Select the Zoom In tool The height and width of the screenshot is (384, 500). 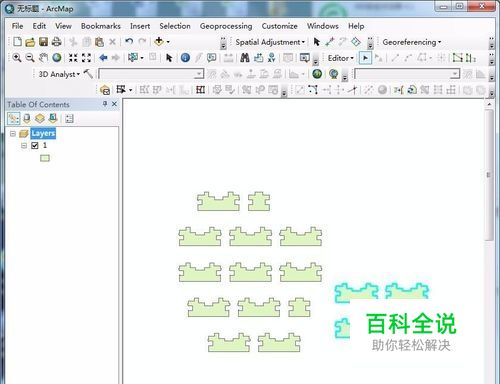coord(17,58)
